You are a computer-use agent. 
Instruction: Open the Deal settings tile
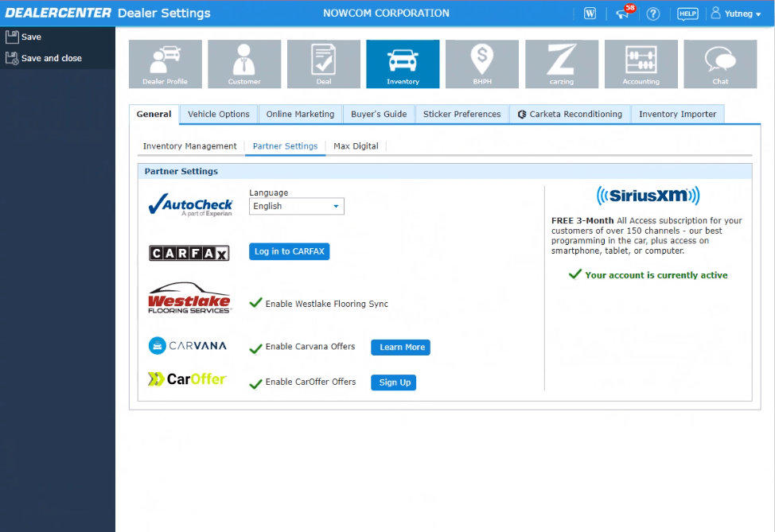324,64
